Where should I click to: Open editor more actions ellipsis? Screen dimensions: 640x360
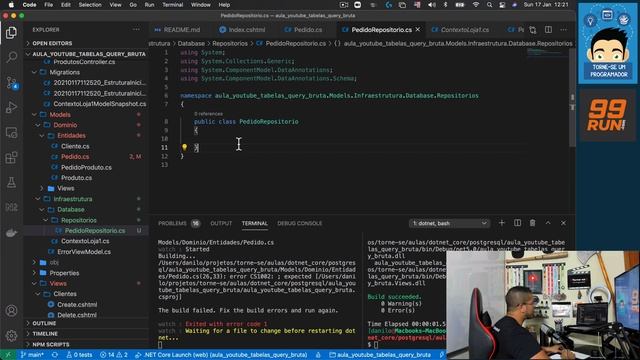pos(563,30)
